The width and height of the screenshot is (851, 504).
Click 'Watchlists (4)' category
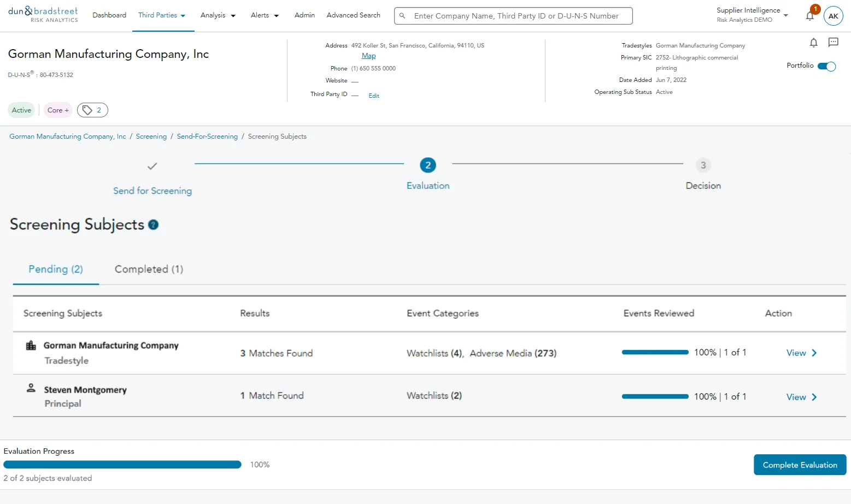pos(435,353)
